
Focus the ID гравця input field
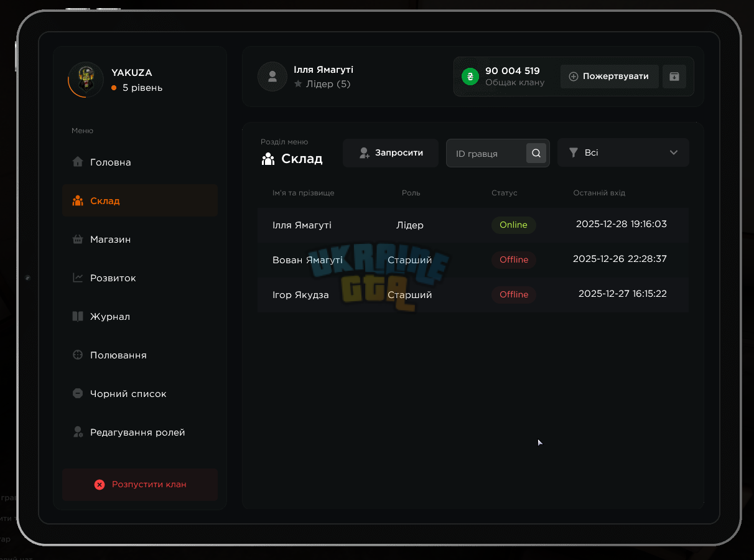pos(498,153)
